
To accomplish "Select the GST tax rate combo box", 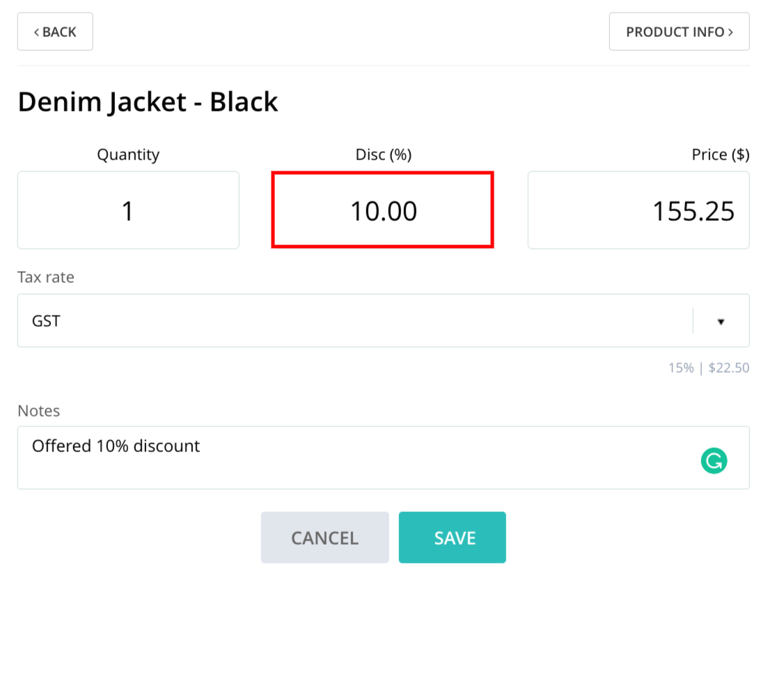I will pos(383,320).
